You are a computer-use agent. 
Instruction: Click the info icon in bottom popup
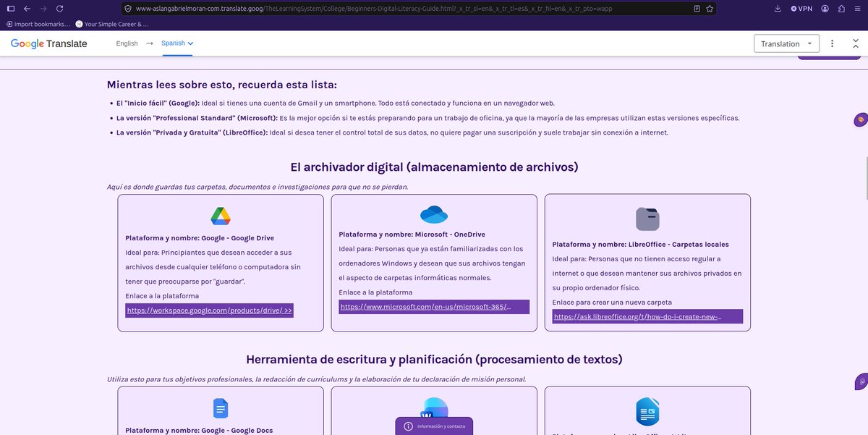(408, 426)
